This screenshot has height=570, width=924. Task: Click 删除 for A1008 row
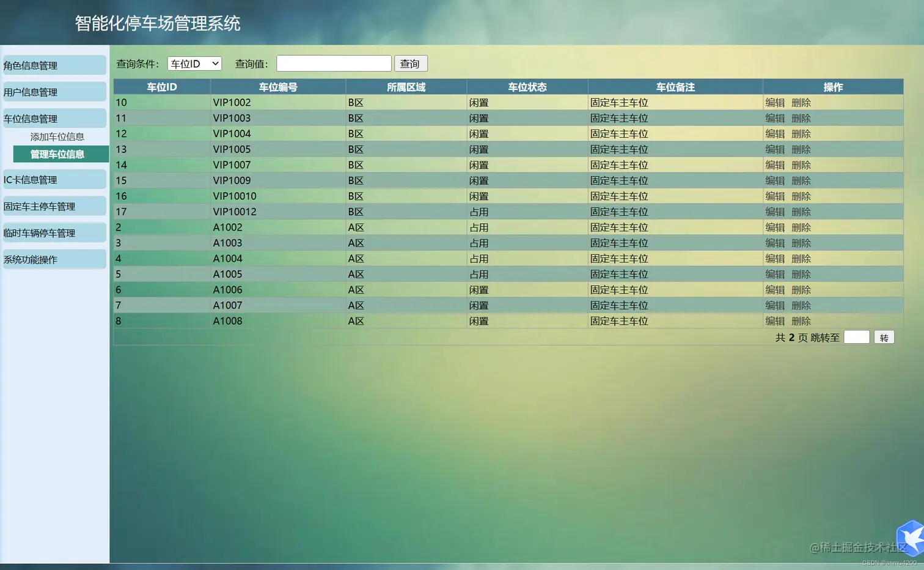tap(801, 321)
